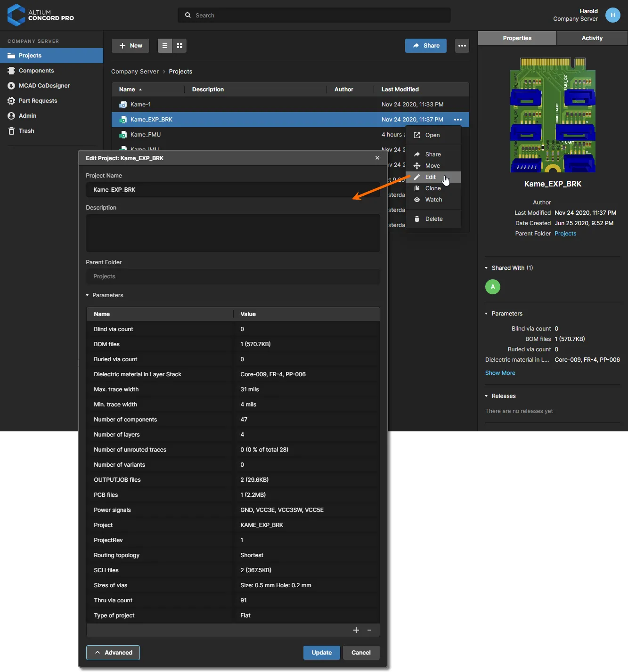Click the Kame-1 project icon
Viewport: 628px width, 672px height.
click(123, 105)
